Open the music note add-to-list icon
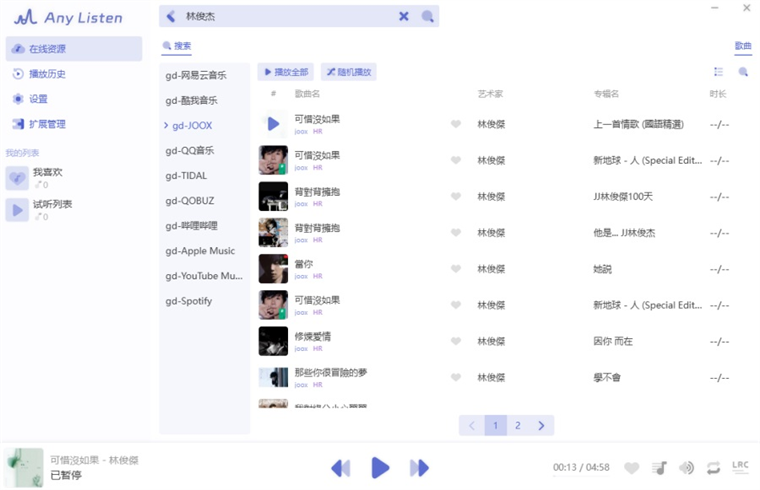The height and width of the screenshot is (490, 760). tap(659, 468)
